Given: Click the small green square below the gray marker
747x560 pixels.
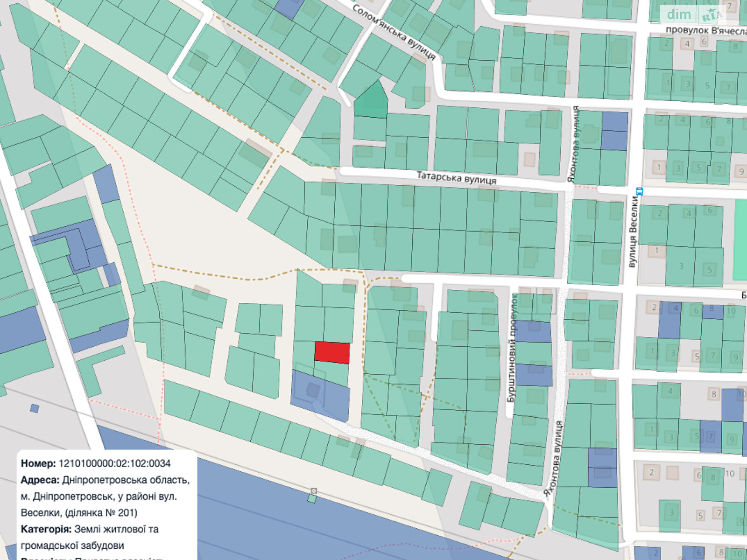Looking at the screenshot, I should [312, 499].
